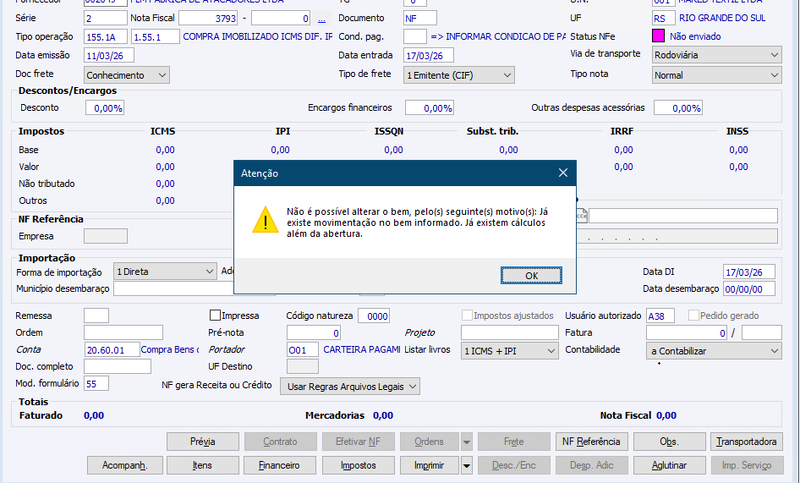This screenshot has width=800, height=483.
Task: Open the Via de transporte Rodoviária dropdown
Action: click(x=716, y=55)
